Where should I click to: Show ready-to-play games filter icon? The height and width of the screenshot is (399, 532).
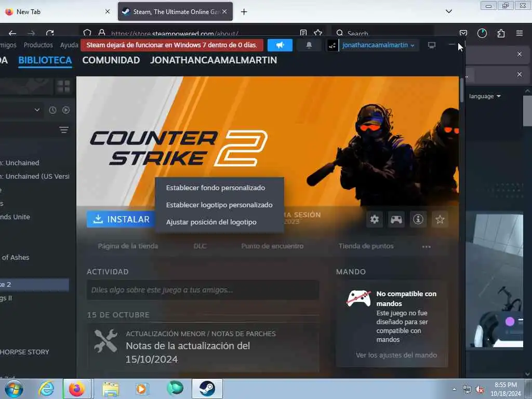click(x=66, y=110)
